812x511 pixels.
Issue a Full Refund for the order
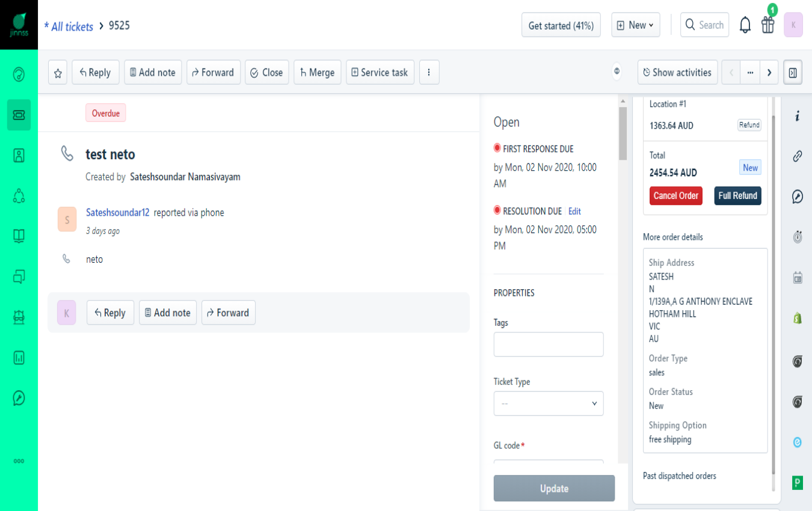(x=737, y=196)
